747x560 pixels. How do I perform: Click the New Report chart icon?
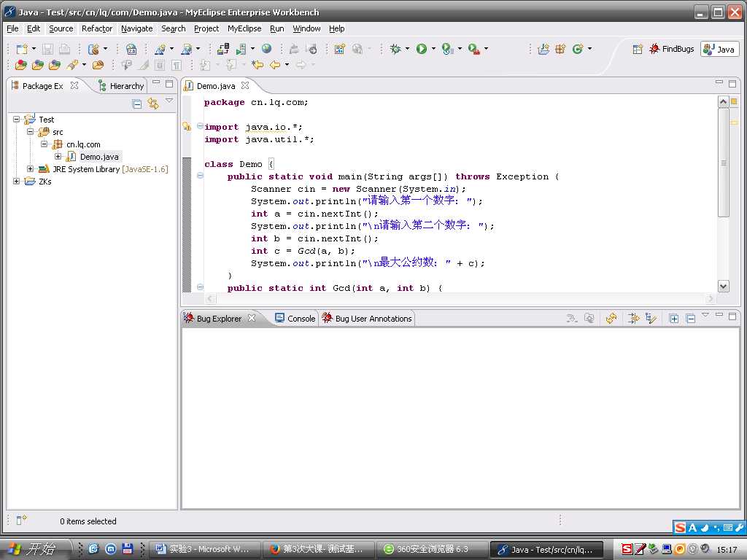pos(340,49)
